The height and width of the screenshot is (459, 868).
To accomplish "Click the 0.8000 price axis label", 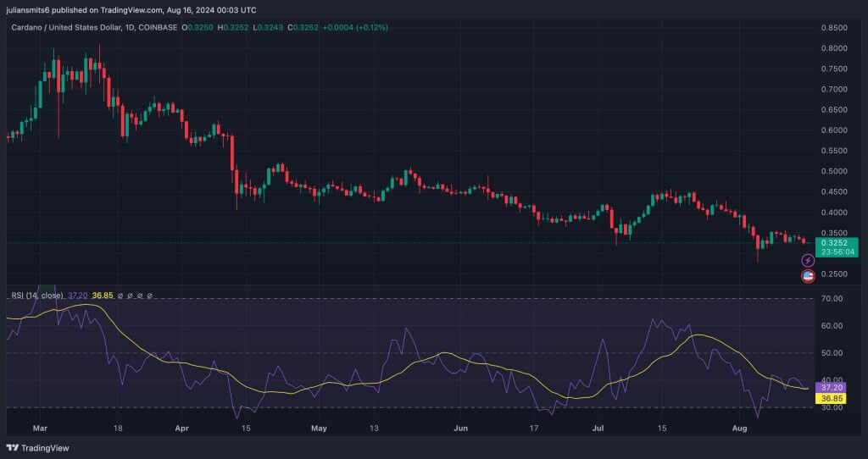I will (x=834, y=48).
